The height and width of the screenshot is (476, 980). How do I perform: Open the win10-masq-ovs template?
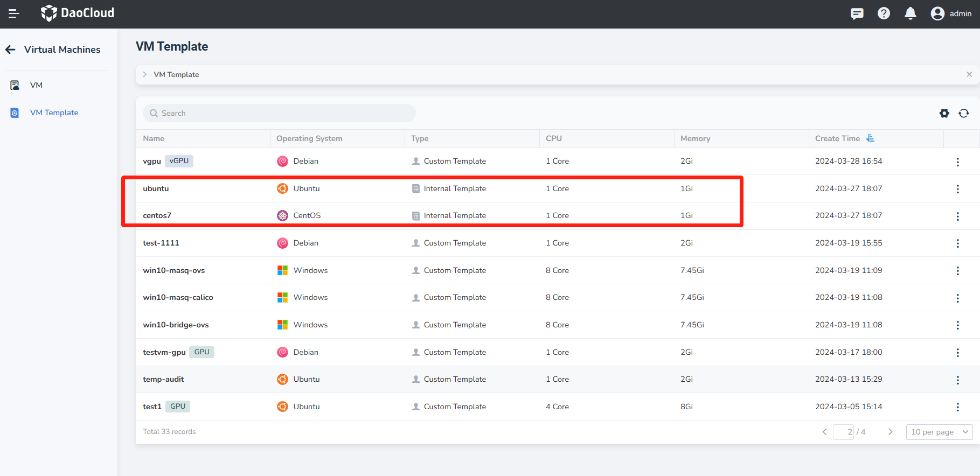173,270
